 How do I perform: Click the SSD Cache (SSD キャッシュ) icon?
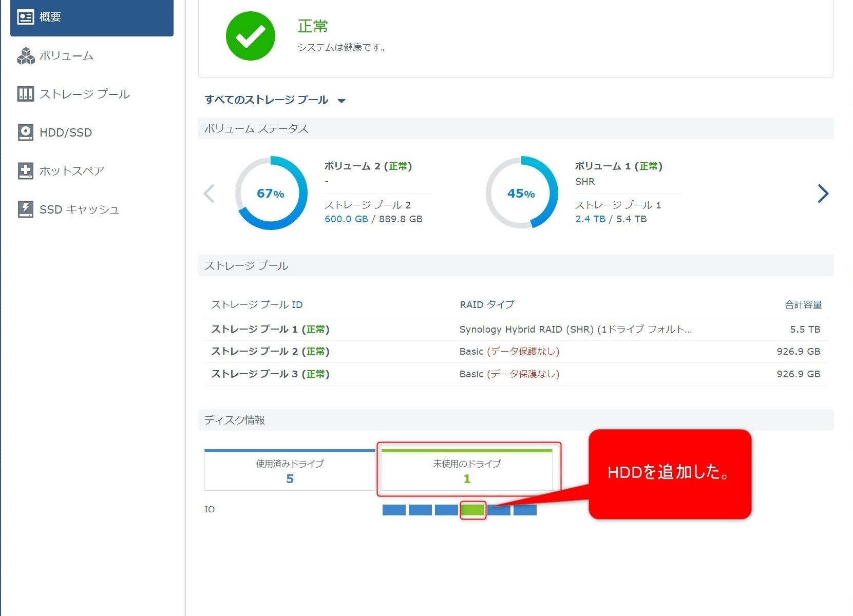pyautogui.click(x=25, y=209)
